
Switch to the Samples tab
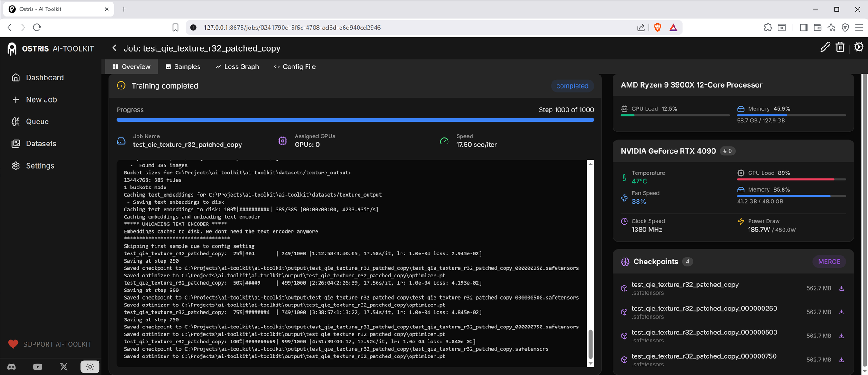pos(183,66)
